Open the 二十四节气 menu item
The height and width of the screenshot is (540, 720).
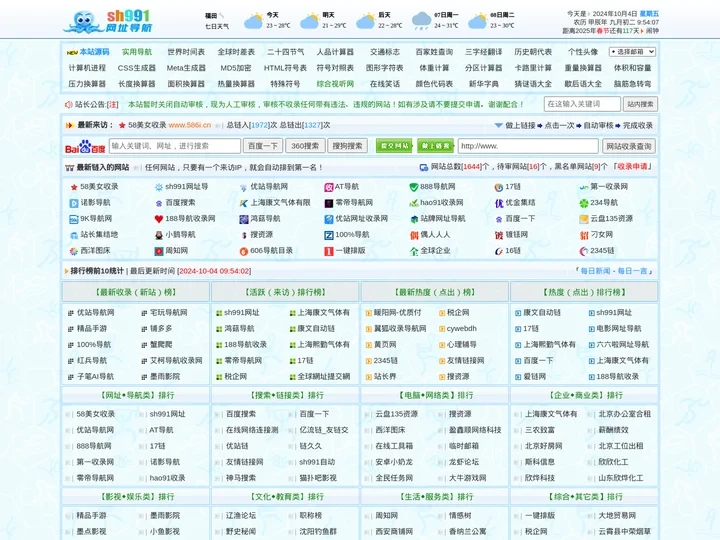(x=286, y=52)
